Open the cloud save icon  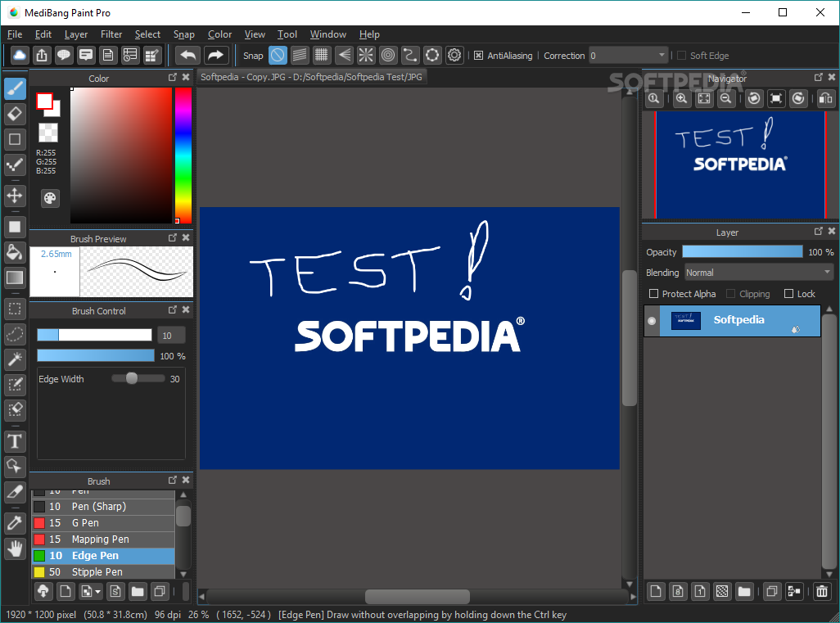(20, 55)
